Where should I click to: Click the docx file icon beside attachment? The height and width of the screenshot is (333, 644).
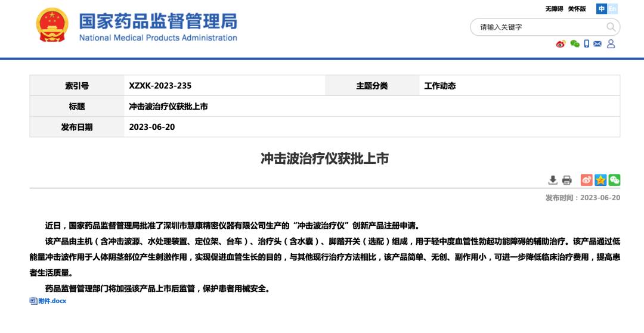click(33, 301)
